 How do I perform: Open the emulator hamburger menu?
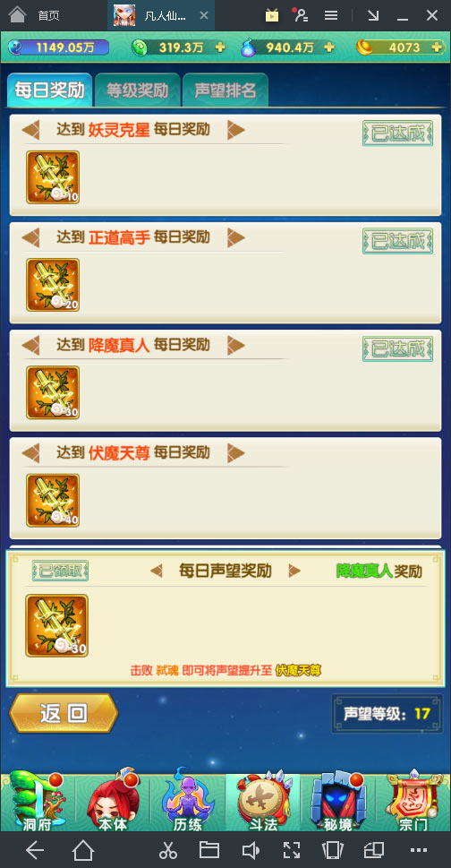[x=331, y=15]
